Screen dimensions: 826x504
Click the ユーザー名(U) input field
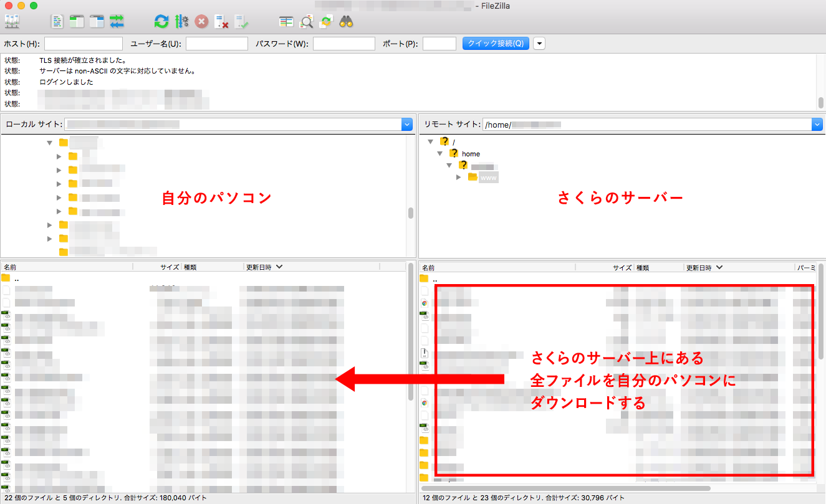click(217, 44)
